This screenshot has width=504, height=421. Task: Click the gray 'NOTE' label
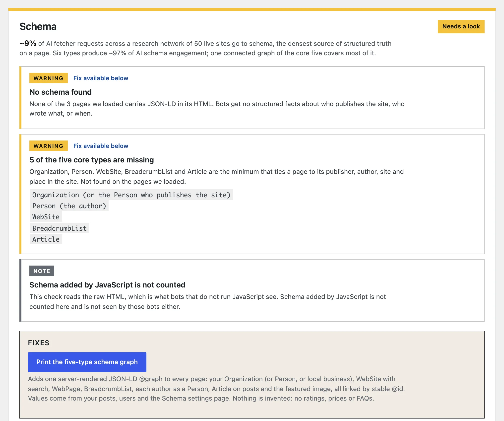pos(42,271)
